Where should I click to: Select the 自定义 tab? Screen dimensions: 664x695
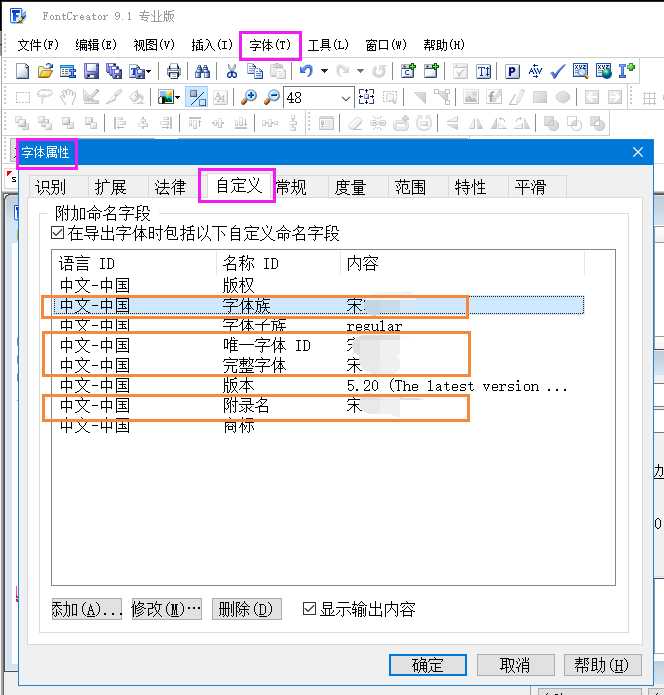coord(238,185)
